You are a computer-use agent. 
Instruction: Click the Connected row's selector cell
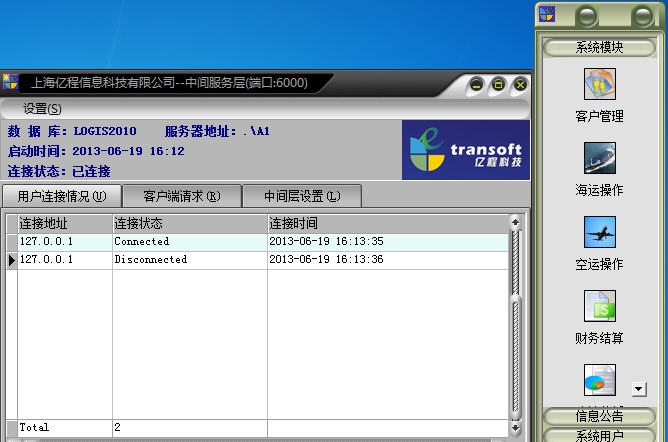(x=12, y=242)
